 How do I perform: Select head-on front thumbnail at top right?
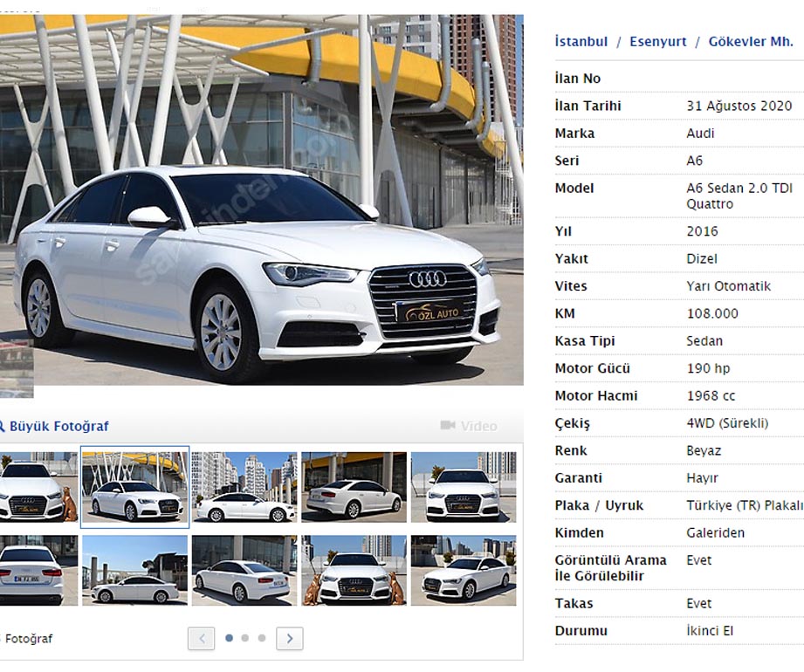click(463, 486)
